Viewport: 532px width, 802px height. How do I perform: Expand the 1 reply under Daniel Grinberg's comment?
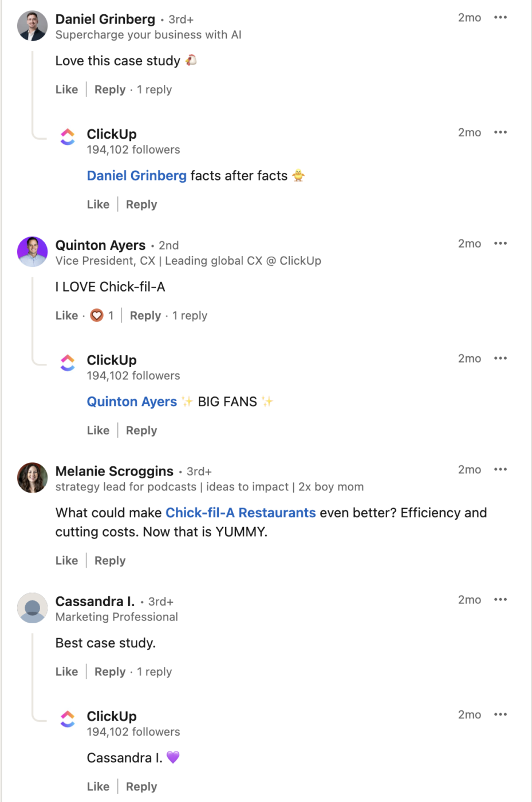tap(154, 90)
